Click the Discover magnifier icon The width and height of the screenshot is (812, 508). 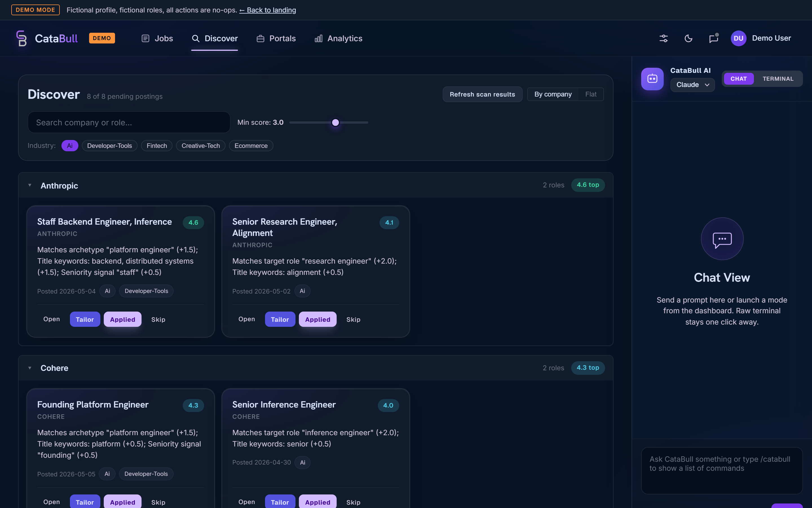point(195,38)
